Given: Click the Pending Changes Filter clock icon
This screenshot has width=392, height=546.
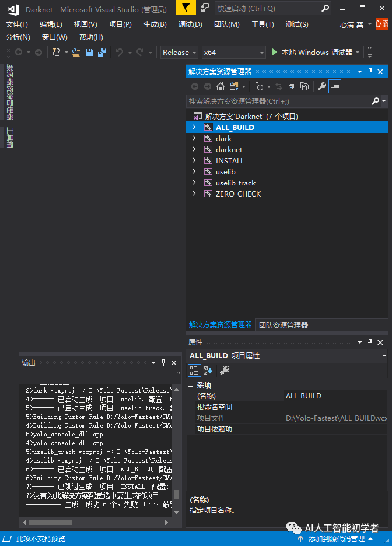Looking at the screenshot, I should pos(260,86).
